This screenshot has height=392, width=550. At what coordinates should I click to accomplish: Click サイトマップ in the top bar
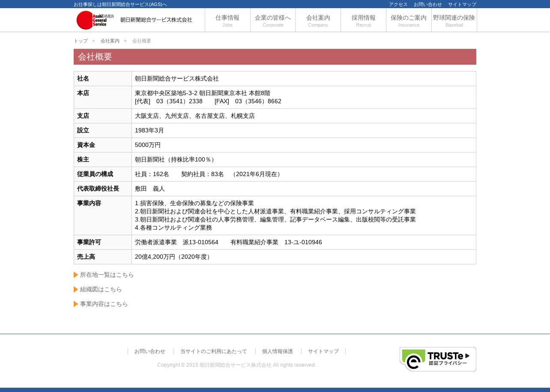(462, 4)
